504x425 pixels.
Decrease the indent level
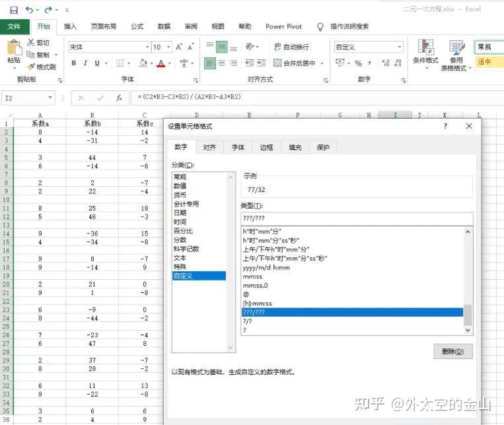[x=250, y=63]
